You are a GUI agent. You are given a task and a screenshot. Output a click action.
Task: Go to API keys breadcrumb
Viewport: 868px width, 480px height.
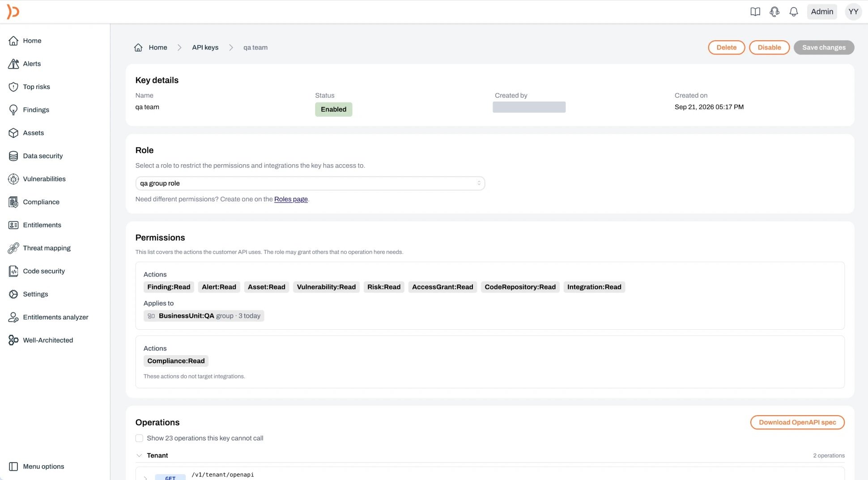(x=205, y=47)
